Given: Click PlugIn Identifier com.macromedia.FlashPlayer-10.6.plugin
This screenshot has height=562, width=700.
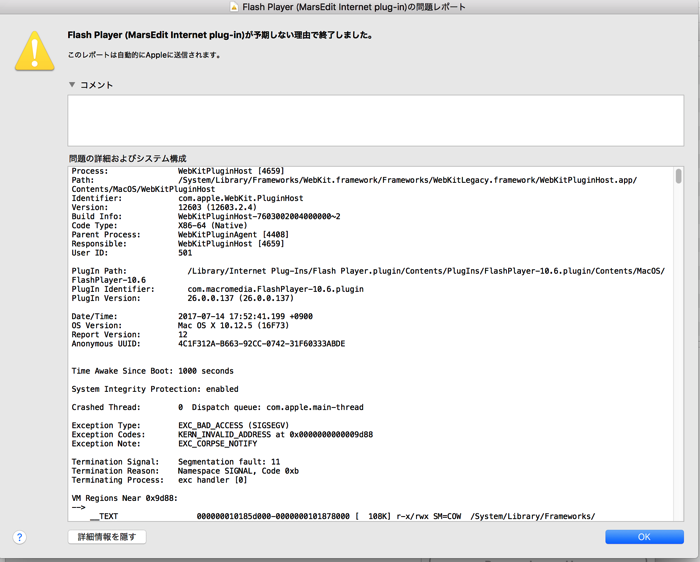Looking at the screenshot, I should [217, 289].
